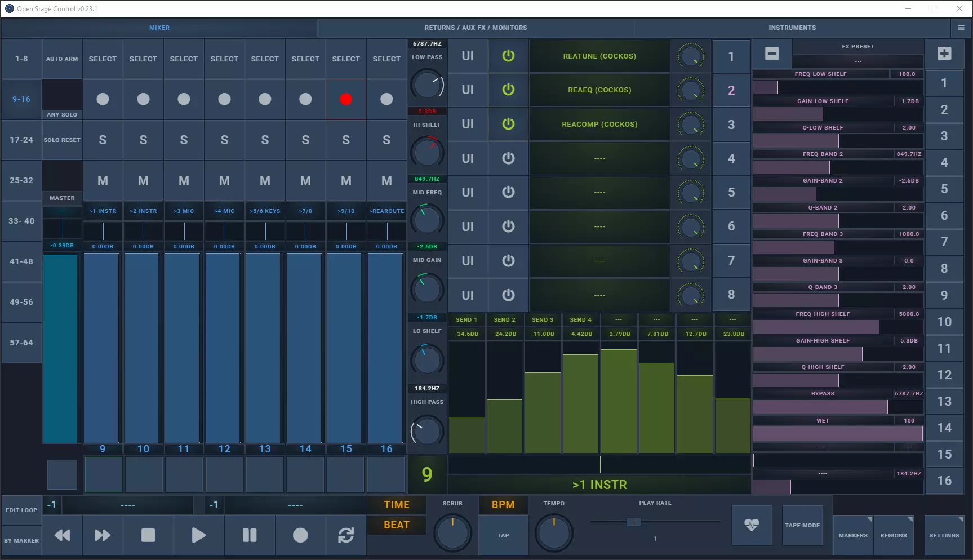The width and height of the screenshot is (973, 560).
Task: Click the heartbeat metronome icon
Action: point(752,525)
